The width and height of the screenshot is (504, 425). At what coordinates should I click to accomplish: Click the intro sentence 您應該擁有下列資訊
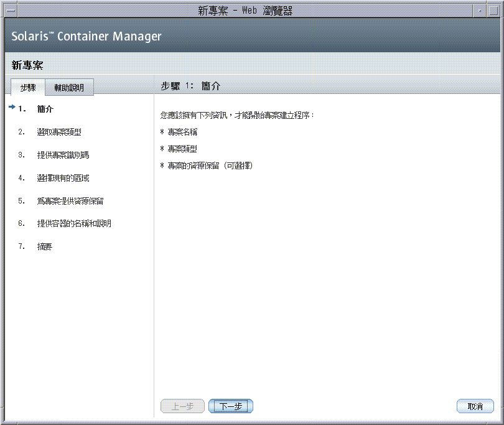click(x=237, y=115)
